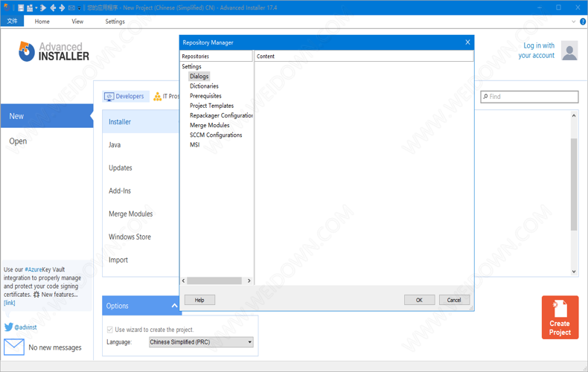The height and width of the screenshot is (372, 588).
Task: Click the Repositories column header
Action: click(217, 56)
